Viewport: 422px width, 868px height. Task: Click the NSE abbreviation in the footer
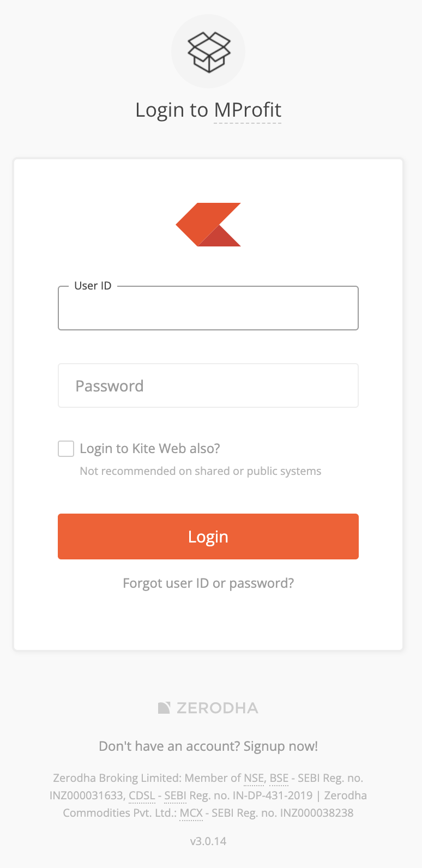coord(254,778)
